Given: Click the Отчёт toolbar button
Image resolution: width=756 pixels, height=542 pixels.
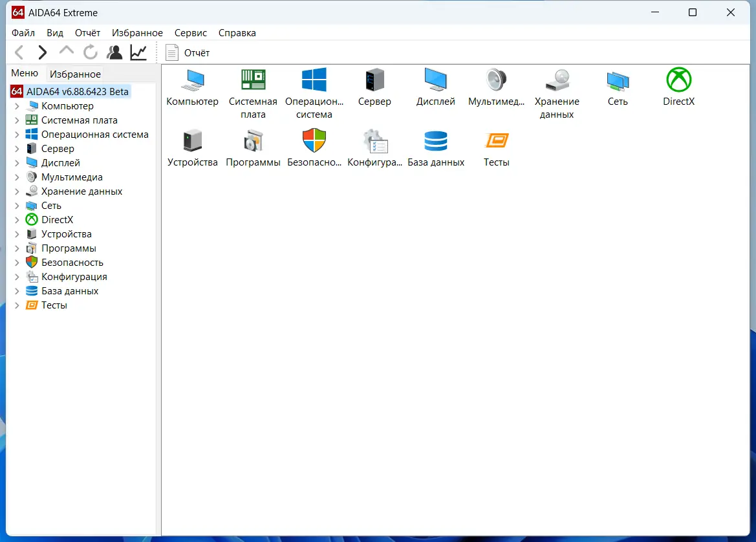Looking at the screenshot, I should click(188, 52).
